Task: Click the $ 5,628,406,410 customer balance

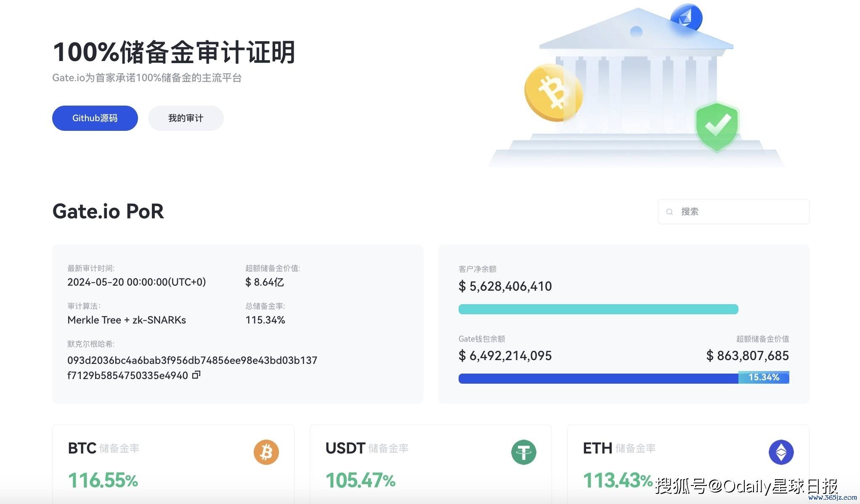Action: pyautogui.click(x=505, y=286)
